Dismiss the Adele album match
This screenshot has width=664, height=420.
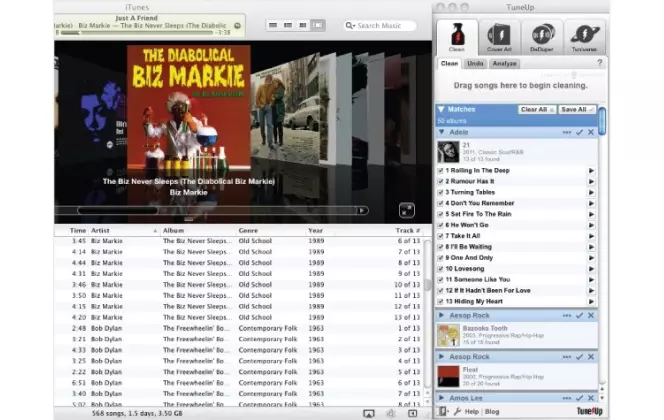point(591,133)
